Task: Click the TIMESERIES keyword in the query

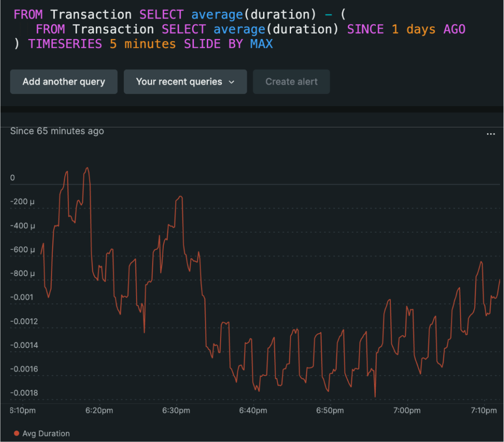Action: point(65,44)
